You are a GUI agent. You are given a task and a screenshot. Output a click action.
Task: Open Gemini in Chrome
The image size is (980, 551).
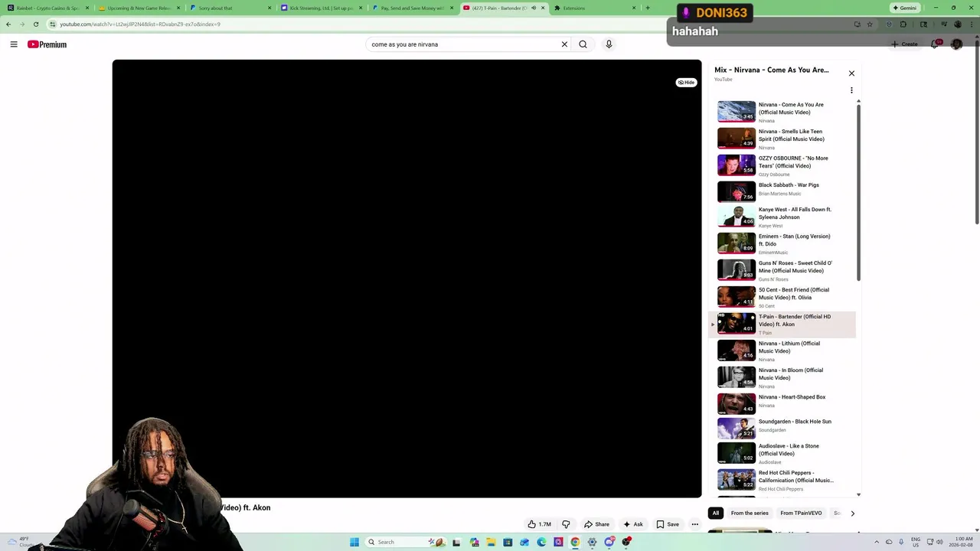pos(904,8)
